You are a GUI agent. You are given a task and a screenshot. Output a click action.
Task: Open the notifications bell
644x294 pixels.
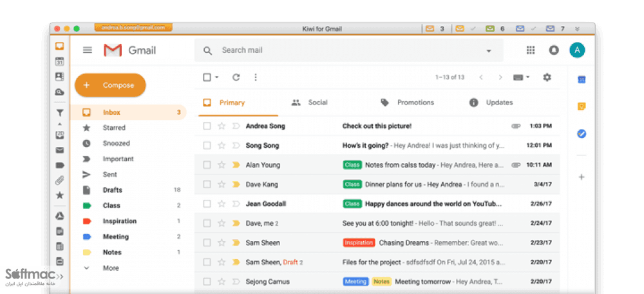[x=554, y=50]
